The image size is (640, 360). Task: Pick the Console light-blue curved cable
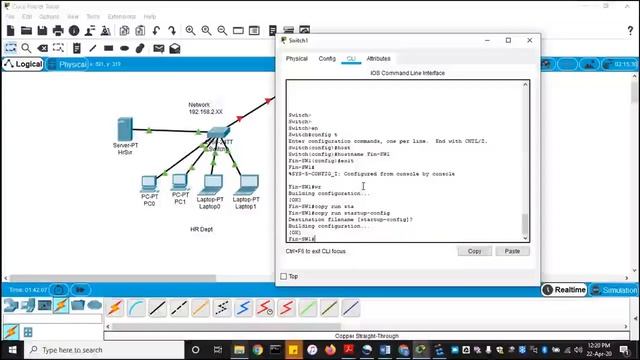click(136, 308)
